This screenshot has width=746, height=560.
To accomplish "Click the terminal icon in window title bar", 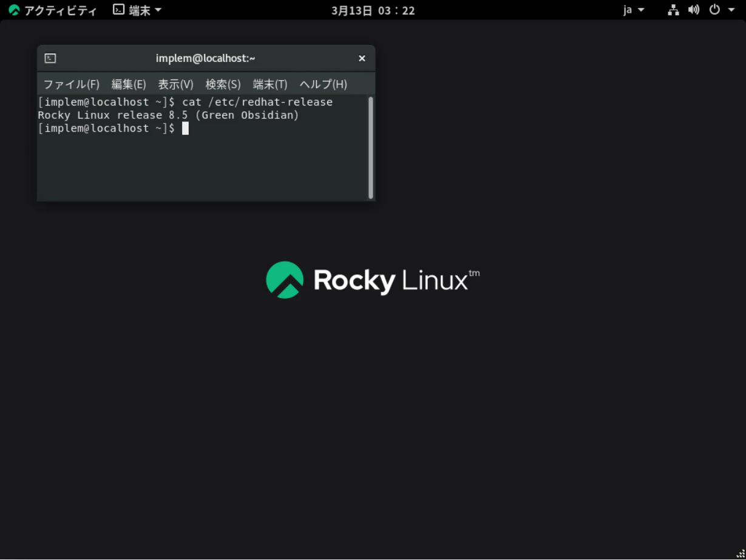I will click(51, 58).
